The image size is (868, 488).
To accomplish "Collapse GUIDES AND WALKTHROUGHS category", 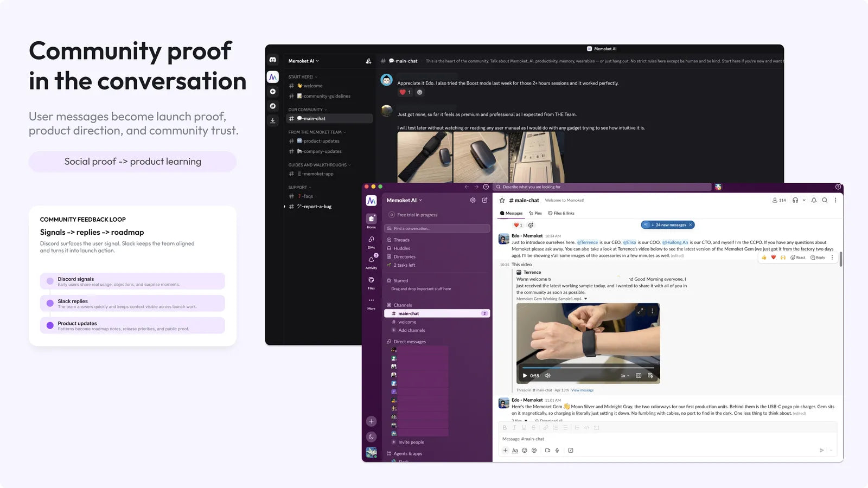I will tap(320, 165).
